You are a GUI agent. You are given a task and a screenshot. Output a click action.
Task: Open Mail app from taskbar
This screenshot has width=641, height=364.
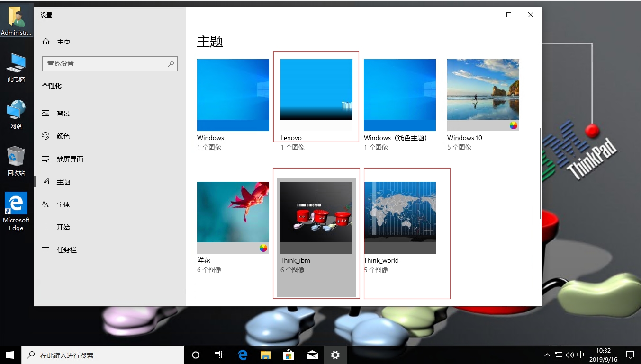click(x=312, y=355)
